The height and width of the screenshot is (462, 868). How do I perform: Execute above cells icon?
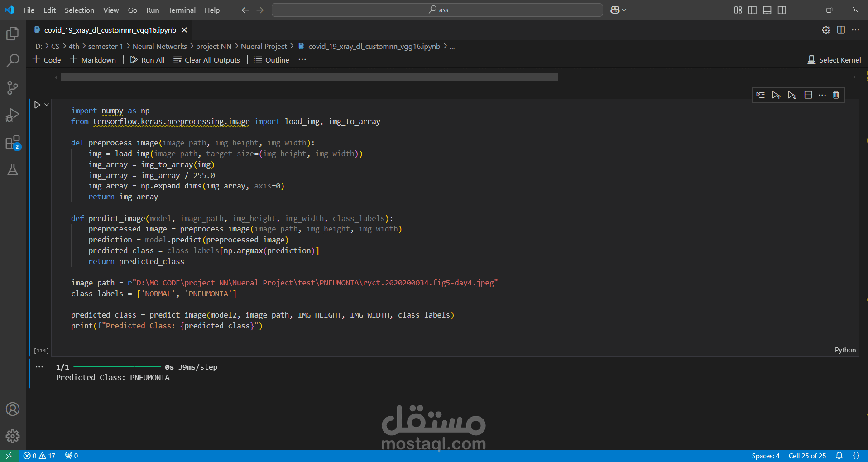776,95
